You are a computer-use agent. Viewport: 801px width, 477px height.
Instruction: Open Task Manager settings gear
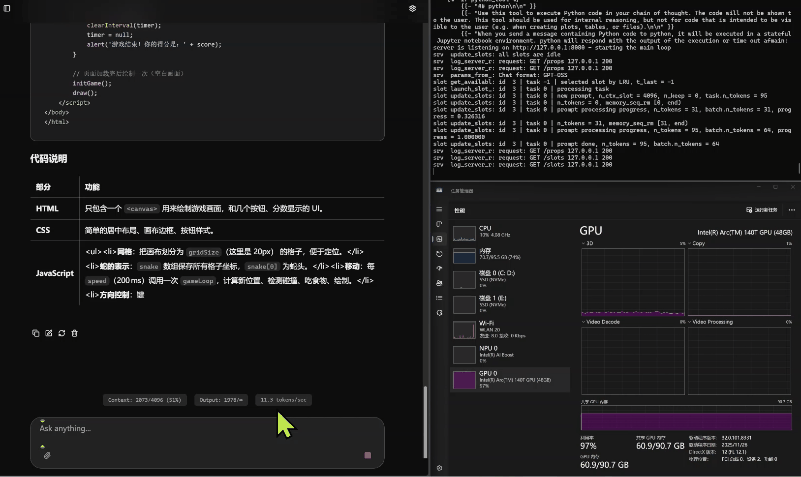coord(439,468)
